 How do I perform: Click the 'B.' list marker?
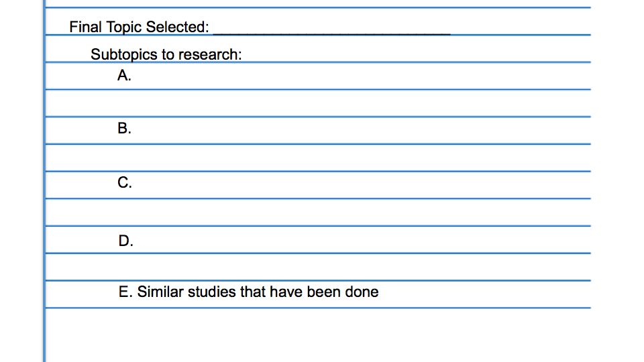tap(124, 129)
